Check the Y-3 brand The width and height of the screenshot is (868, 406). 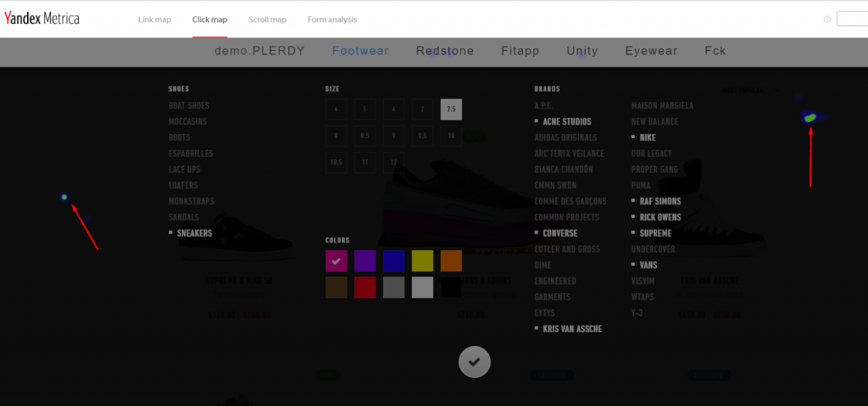click(637, 313)
